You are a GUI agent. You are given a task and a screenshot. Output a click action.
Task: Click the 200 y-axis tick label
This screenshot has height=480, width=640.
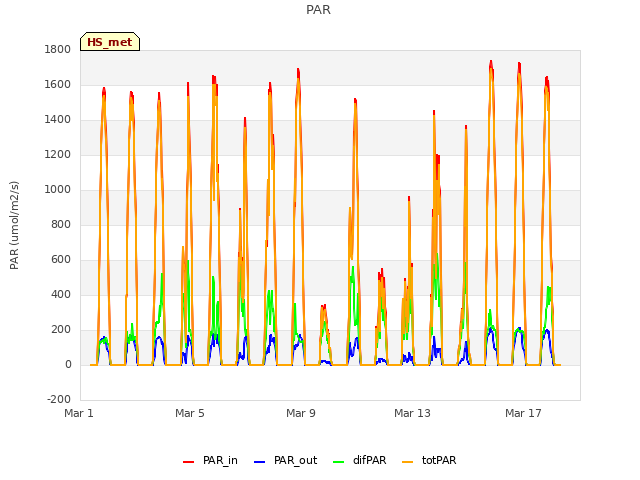[x=61, y=329]
